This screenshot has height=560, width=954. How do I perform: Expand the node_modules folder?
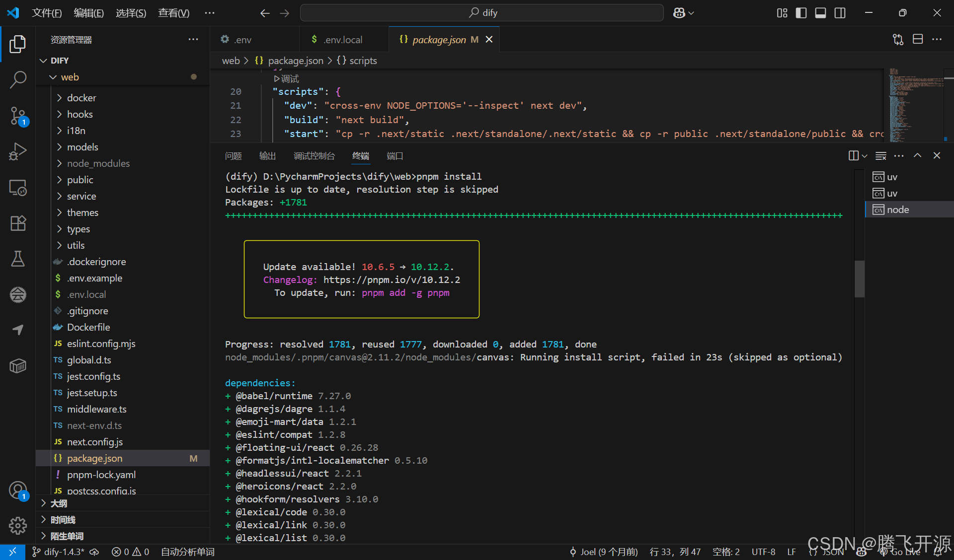98,163
